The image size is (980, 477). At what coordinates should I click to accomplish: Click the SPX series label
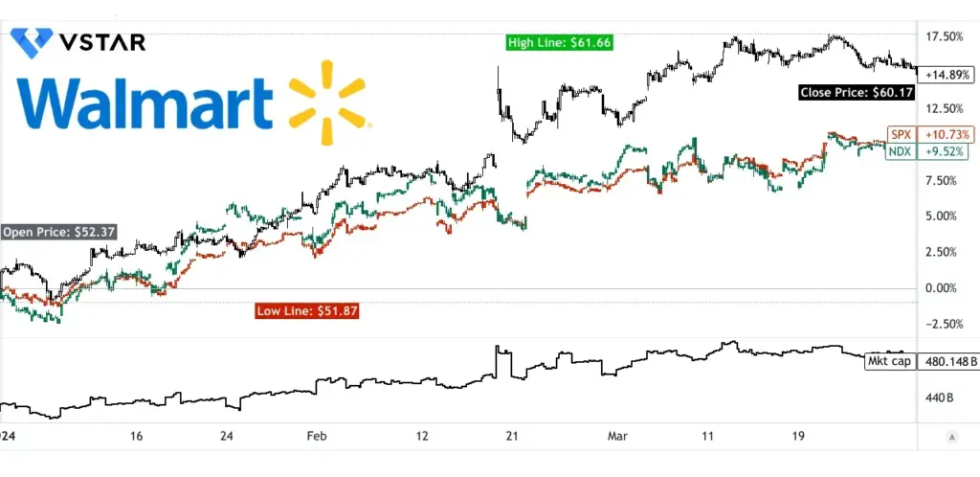tap(900, 135)
